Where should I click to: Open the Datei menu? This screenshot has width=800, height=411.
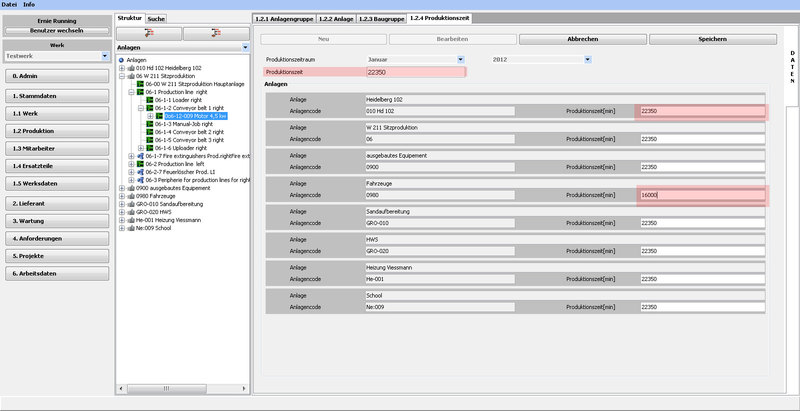(11, 5)
